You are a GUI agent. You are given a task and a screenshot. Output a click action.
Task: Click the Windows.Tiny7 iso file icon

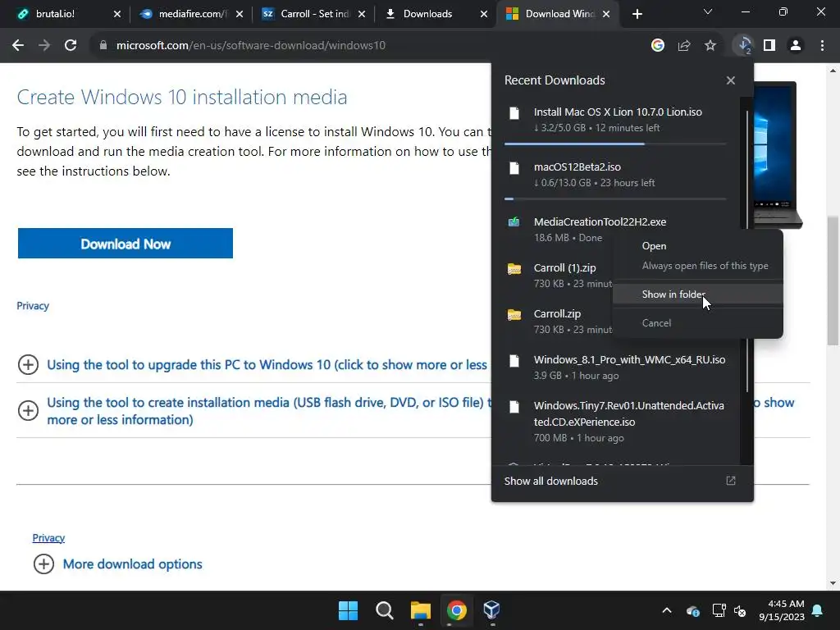[514, 407]
